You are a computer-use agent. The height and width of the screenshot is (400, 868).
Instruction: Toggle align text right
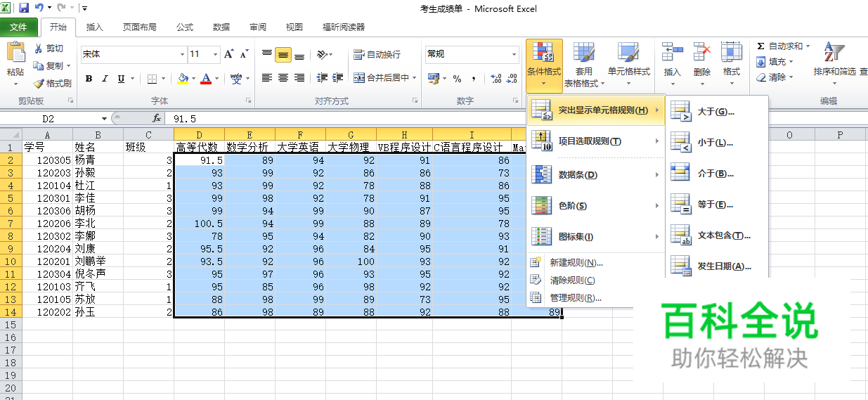299,78
